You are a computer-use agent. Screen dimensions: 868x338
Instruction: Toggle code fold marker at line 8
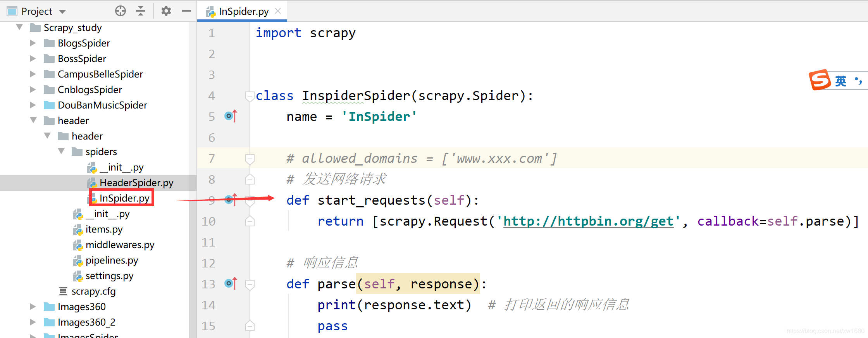[x=250, y=179]
